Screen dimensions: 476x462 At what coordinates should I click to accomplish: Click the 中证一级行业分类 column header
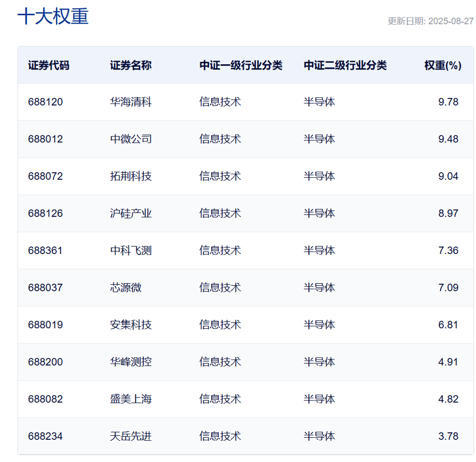tap(240, 65)
